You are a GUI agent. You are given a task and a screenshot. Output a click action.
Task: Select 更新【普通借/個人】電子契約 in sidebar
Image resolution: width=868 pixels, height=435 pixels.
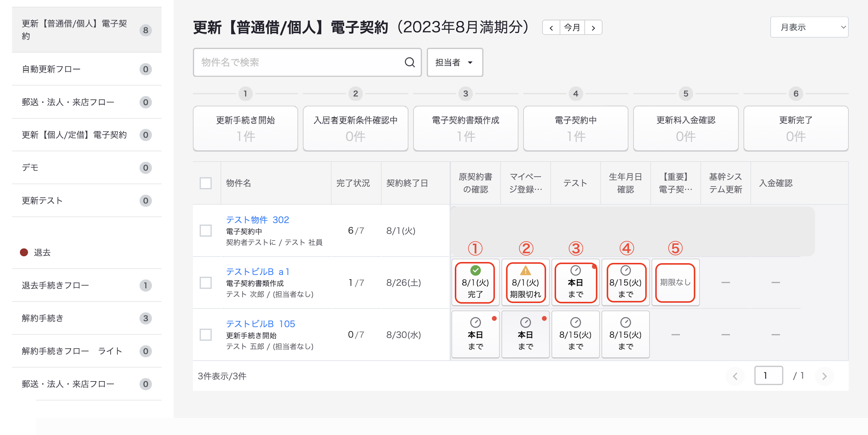coord(87,30)
